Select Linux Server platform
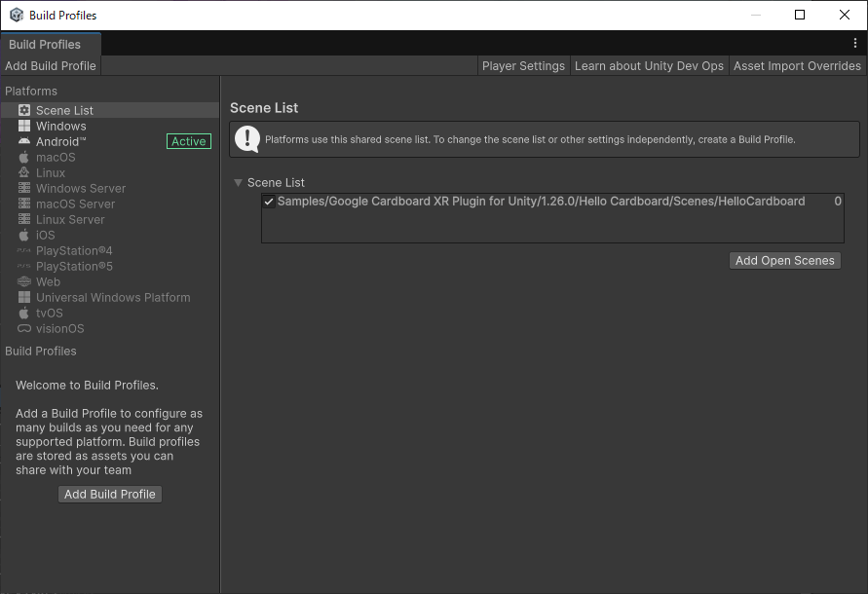 (110, 219)
